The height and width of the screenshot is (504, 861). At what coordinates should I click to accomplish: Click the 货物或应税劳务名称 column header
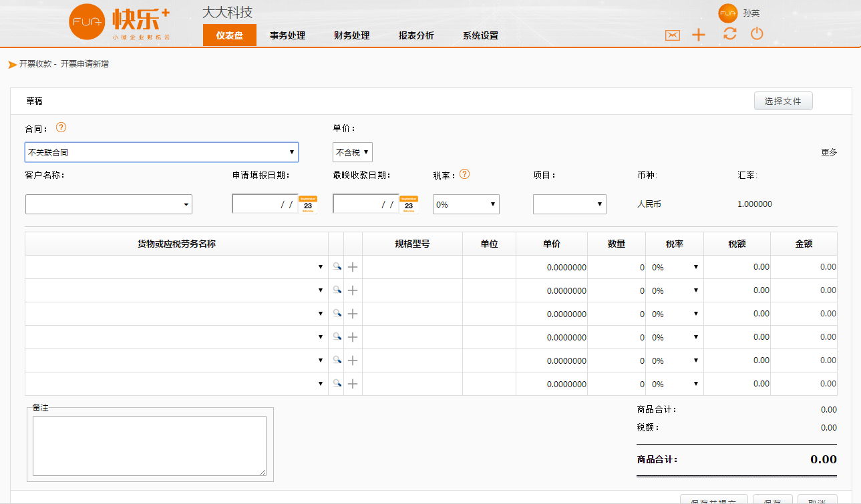tap(176, 244)
